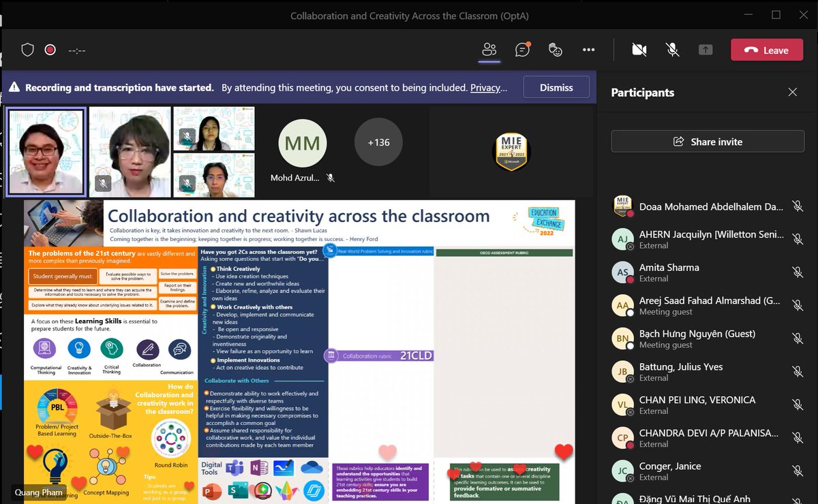Click the MIE Expert badge tile

tap(511, 151)
